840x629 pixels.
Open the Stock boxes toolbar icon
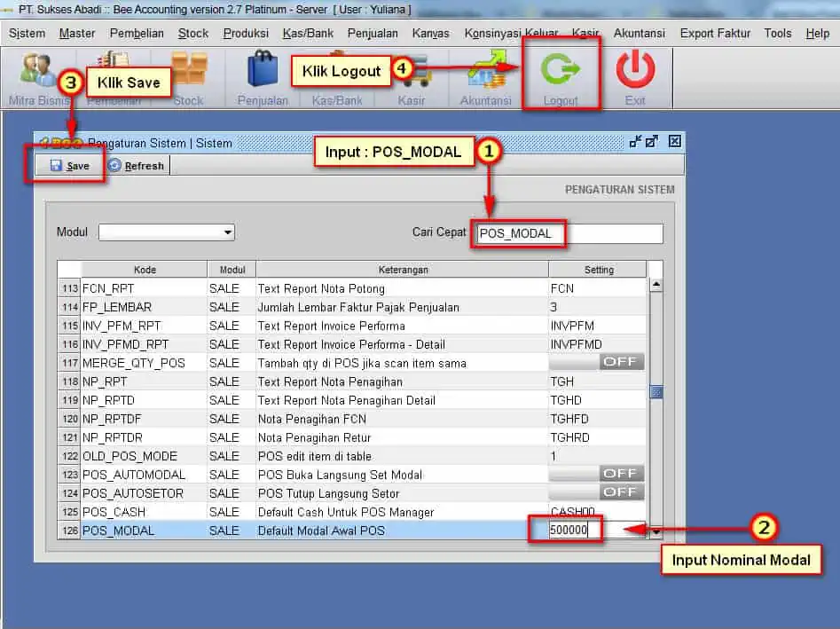click(x=189, y=68)
